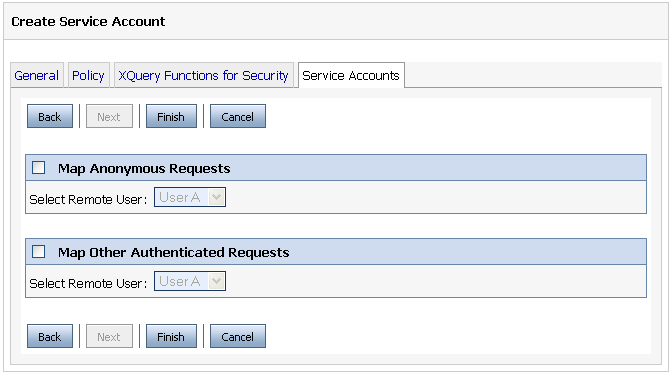Click the top Next button
This screenshot has height=374, width=672.
click(109, 117)
